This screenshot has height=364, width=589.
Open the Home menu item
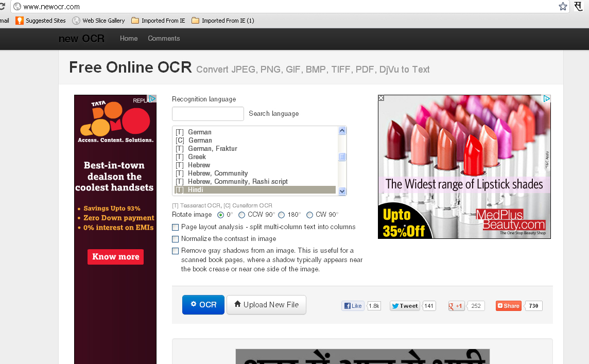pos(128,38)
